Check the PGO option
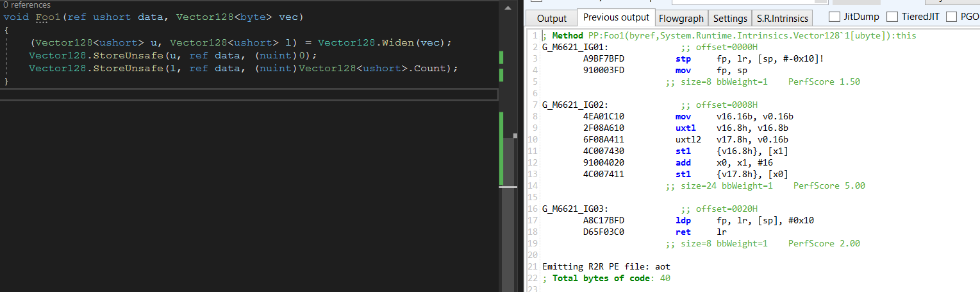Viewport: 980px width, 292px height. coord(951,17)
